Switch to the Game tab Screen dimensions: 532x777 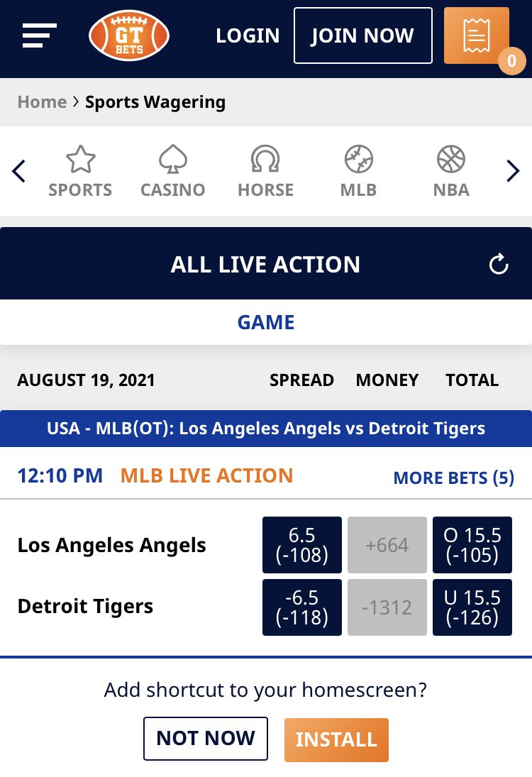tap(266, 322)
